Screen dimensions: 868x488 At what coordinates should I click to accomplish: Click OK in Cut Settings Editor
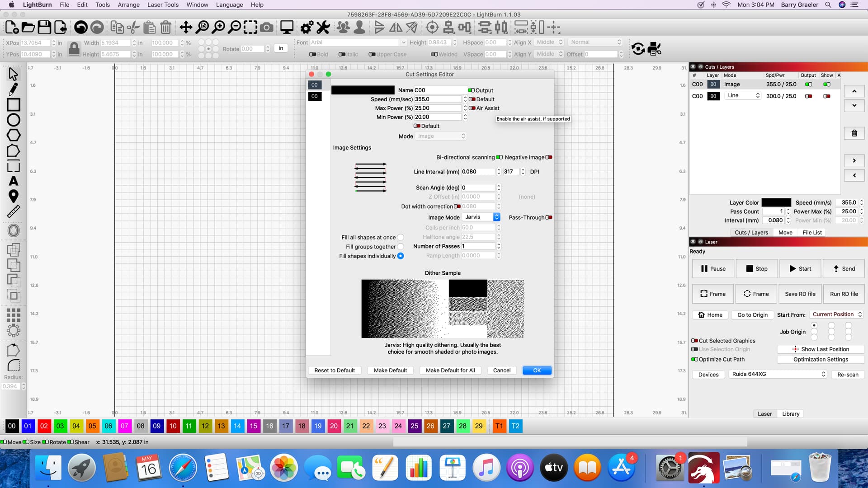pos(537,370)
